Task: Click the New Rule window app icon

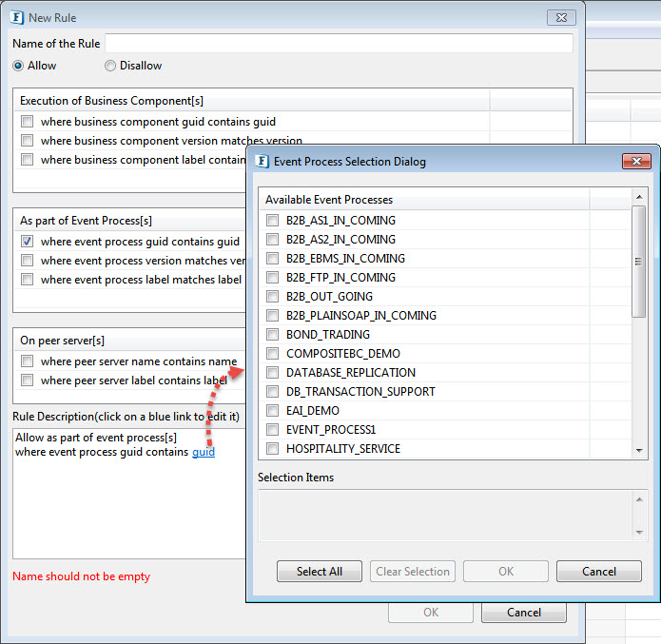Action: [x=17, y=18]
